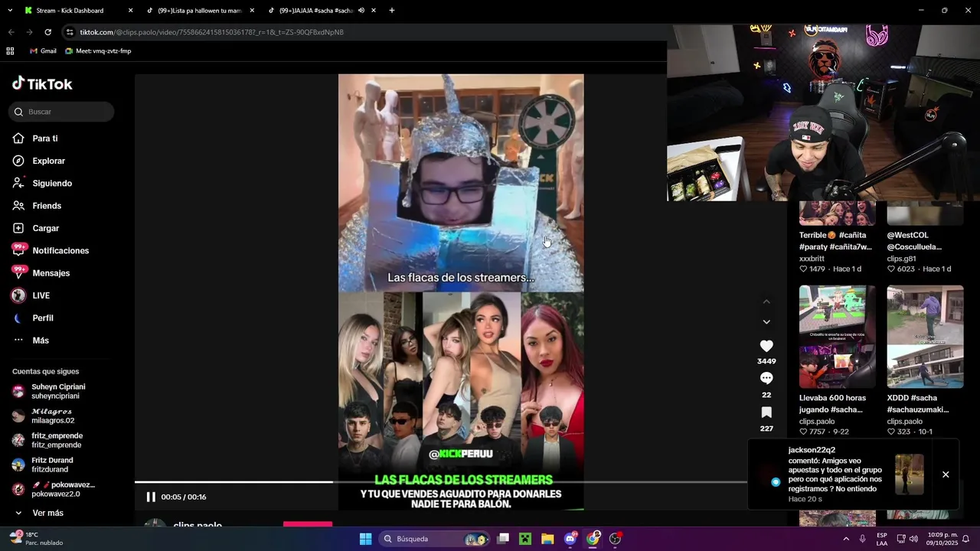This screenshot has height=551, width=980.
Task: Like the video with heart icon
Action: [x=766, y=346]
